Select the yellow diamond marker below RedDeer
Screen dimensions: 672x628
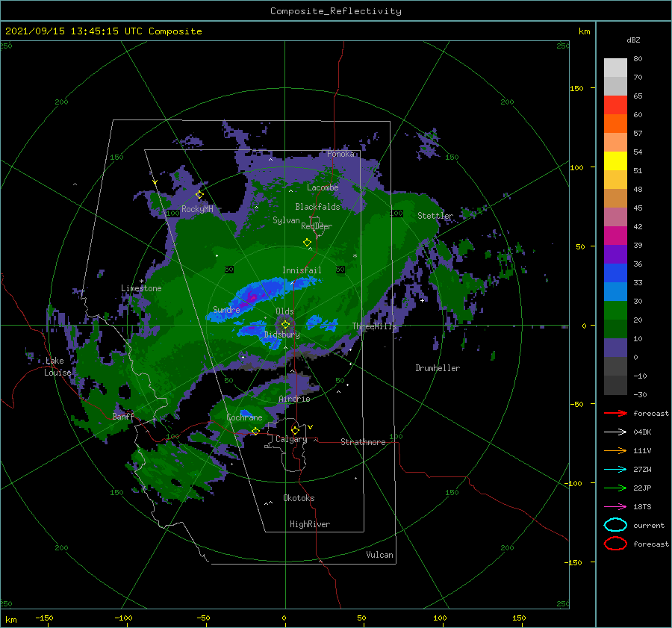[307, 243]
